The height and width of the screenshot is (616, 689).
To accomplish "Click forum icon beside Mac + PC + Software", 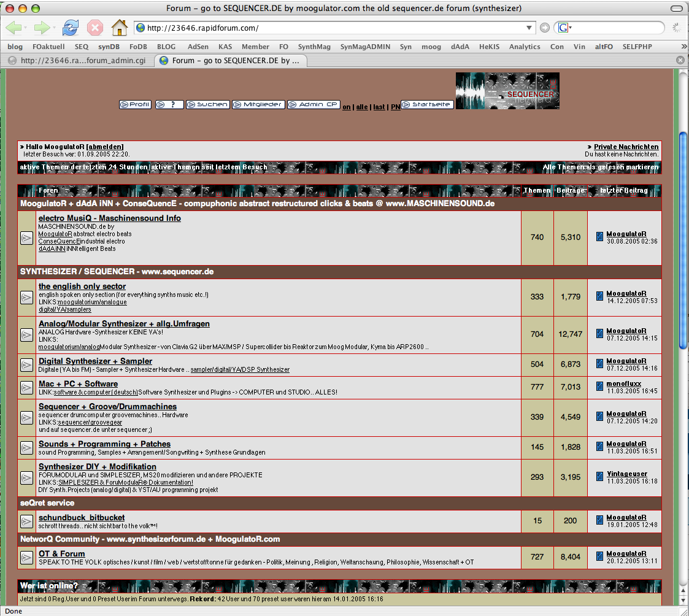I will pos(27,388).
